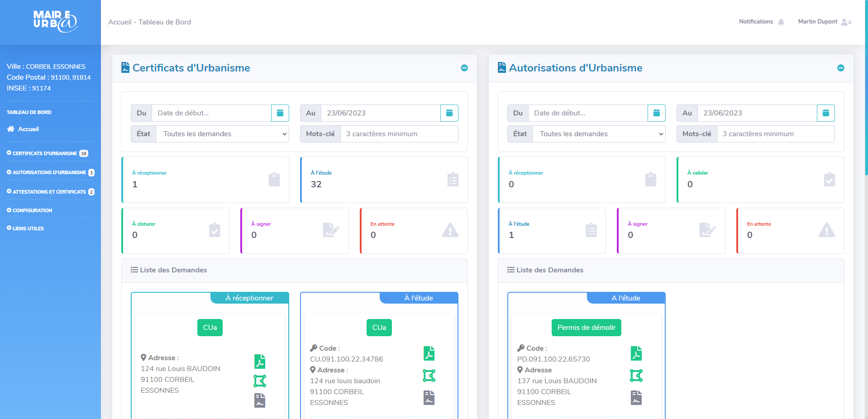Click Certificats À l'étude card showing 32
The image size is (868, 419).
[x=384, y=180]
